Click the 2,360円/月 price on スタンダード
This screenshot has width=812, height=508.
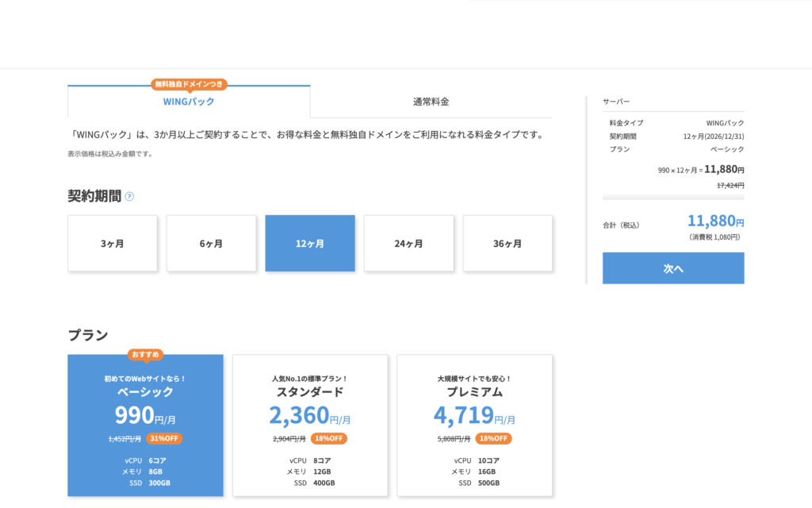click(310, 415)
